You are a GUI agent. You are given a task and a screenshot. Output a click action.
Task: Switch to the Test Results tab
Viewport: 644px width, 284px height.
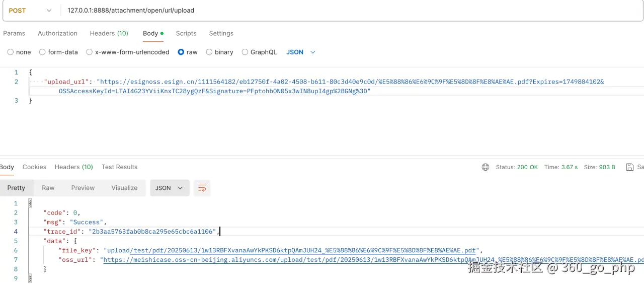pos(119,167)
